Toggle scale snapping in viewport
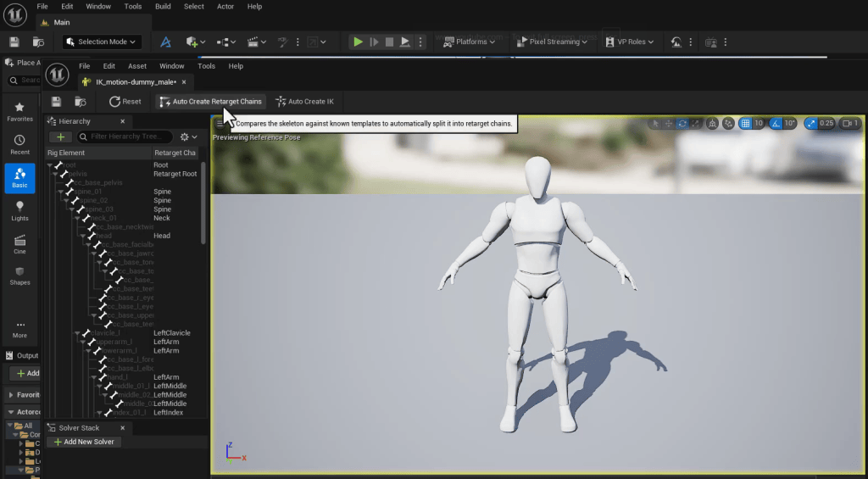 810,124
